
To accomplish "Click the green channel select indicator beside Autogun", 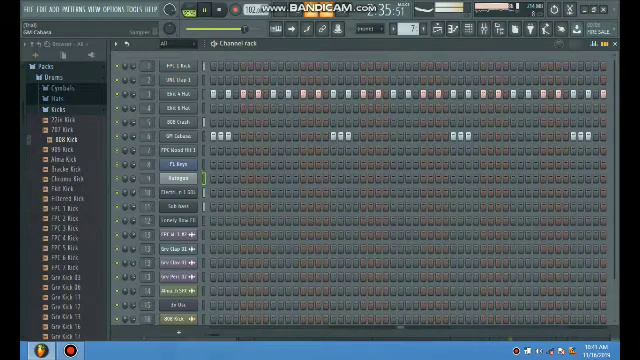I will (204, 178).
